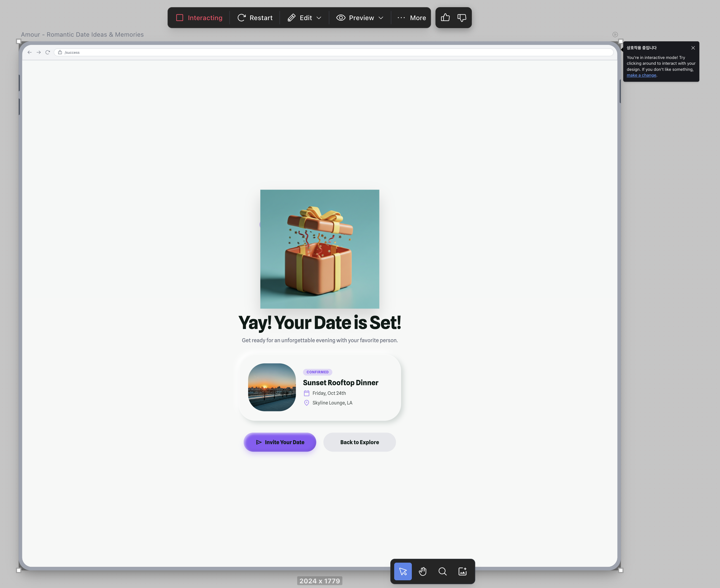Click the Edit pencil button

(300, 18)
